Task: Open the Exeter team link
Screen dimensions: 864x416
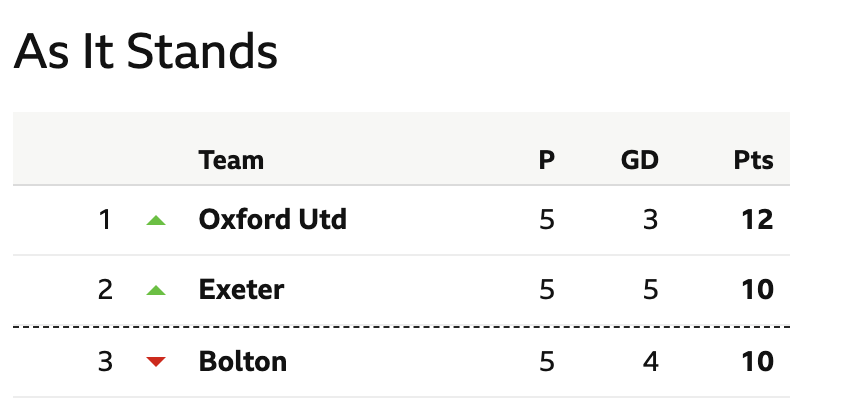Action: pos(241,289)
